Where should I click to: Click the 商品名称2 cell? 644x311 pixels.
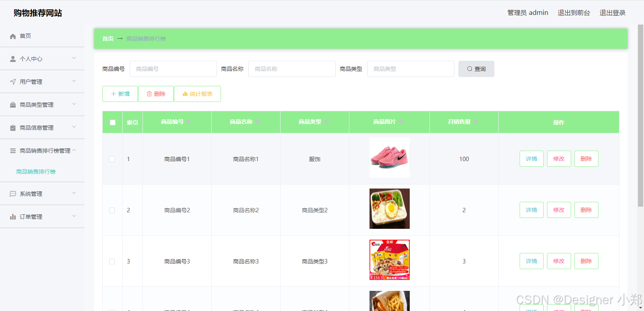click(246, 210)
